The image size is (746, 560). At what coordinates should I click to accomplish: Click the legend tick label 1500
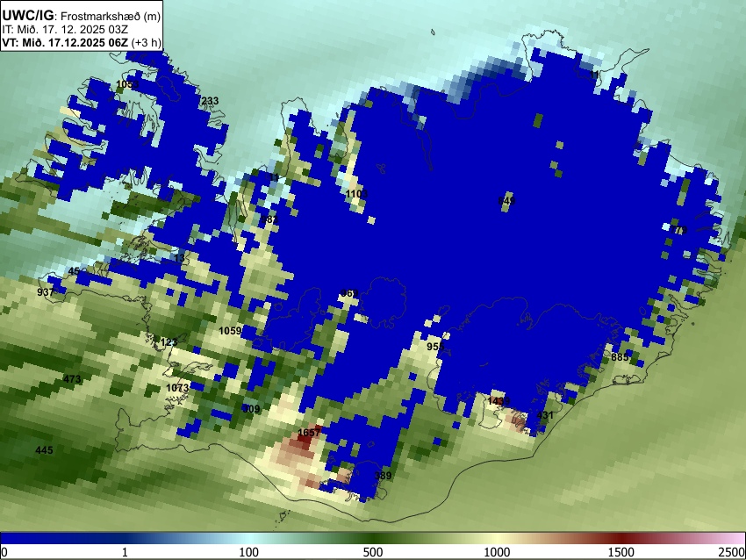pyautogui.click(x=621, y=552)
